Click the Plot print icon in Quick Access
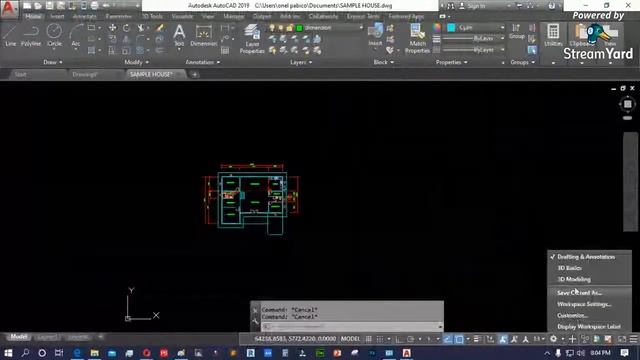This screenshot has height=360, width=640. [94, 6]
